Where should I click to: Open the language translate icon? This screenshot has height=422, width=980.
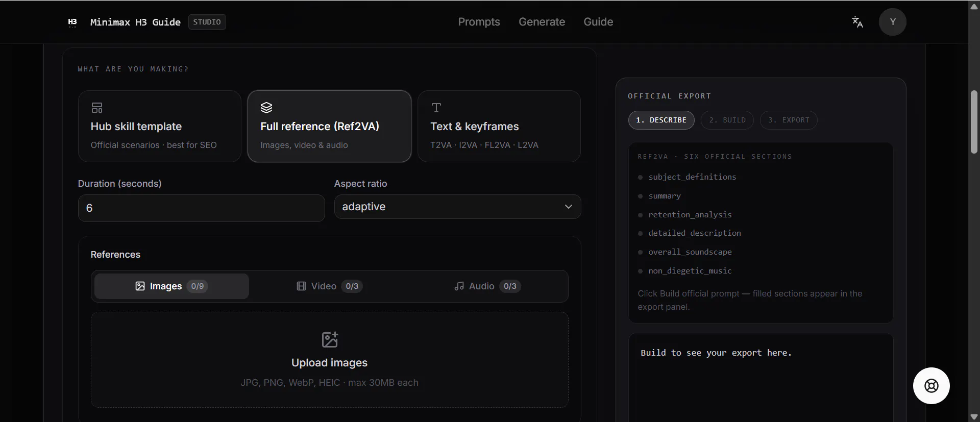pyautogui.click(x=857, y=22)
